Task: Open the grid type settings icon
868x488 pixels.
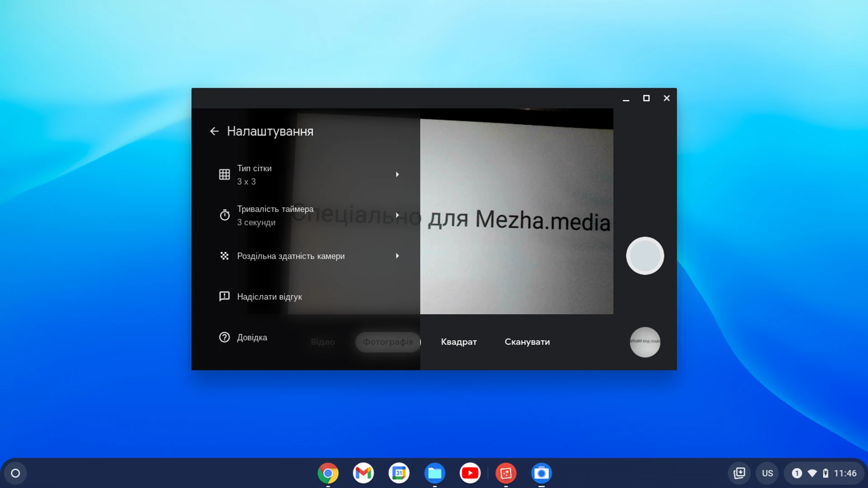Action: click(x=225, y=174)
